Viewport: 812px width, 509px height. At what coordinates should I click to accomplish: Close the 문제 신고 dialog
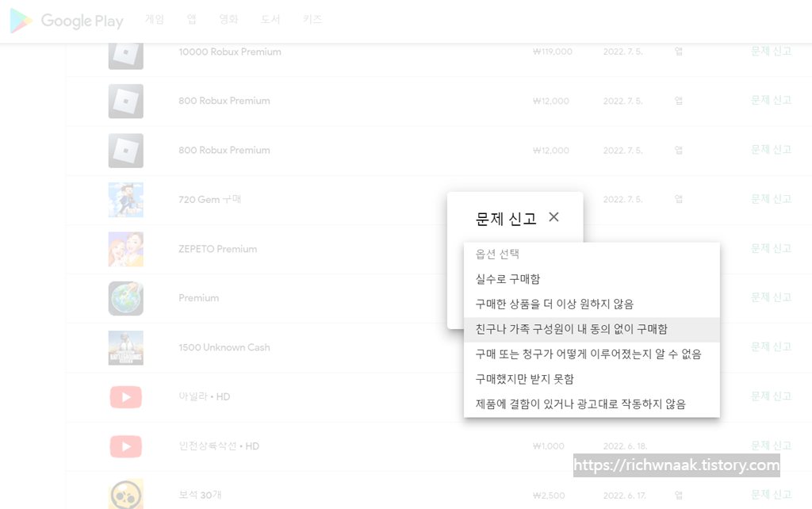tap(553, 217)
